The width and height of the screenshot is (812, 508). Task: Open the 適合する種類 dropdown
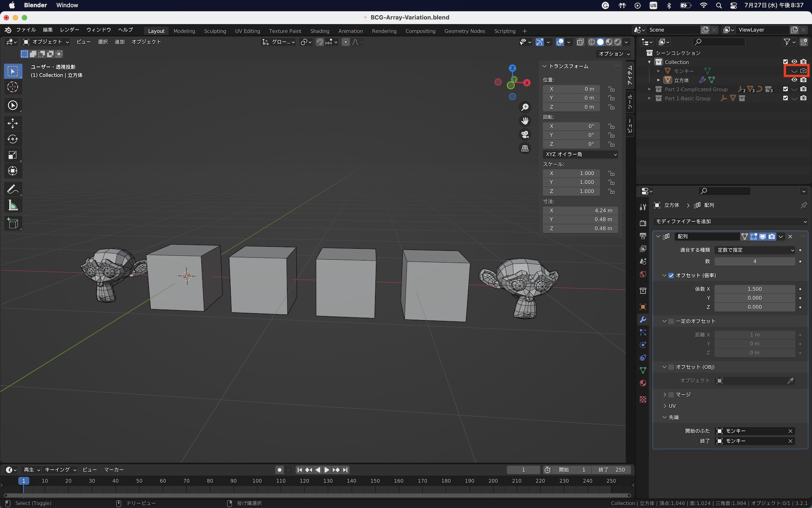[754, 250]
